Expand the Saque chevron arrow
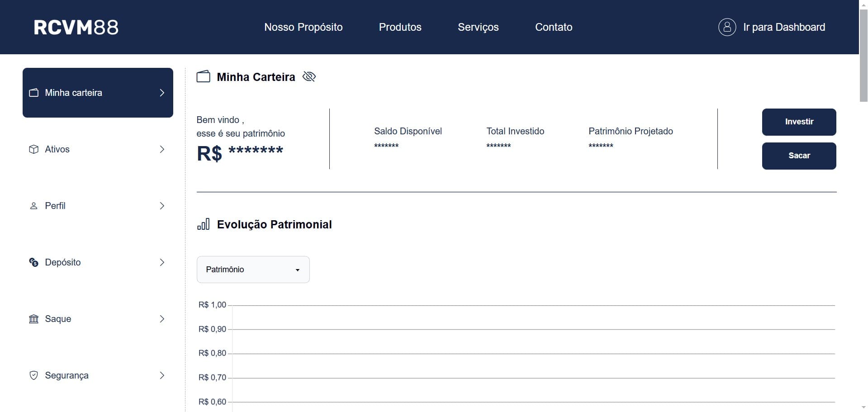Image resolution: width=868 pixels, height=412 pixels. coord(162,319)
